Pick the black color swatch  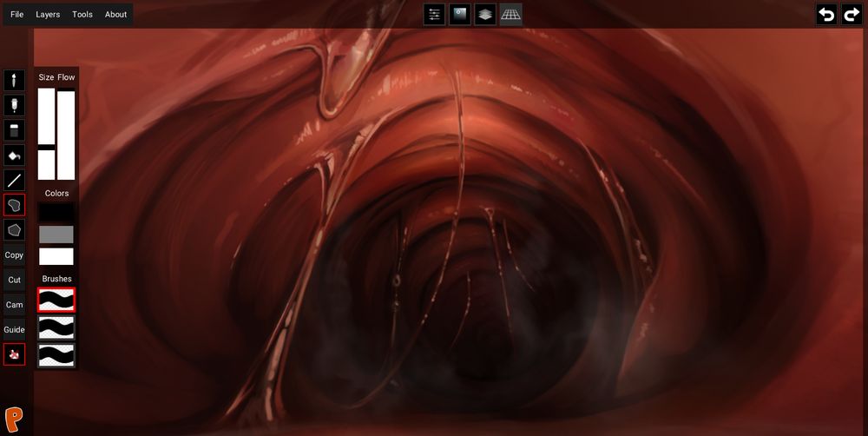point(56,213)
